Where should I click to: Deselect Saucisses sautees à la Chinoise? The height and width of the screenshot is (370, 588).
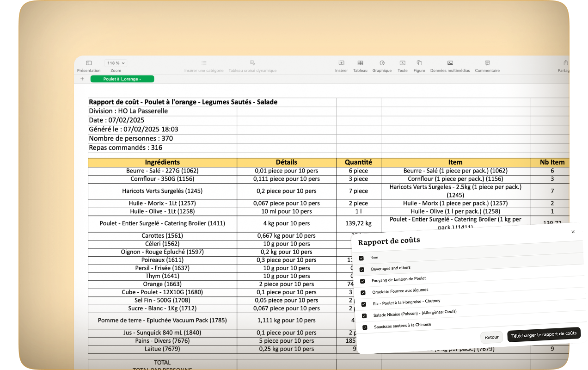click(x=365, y=327)
